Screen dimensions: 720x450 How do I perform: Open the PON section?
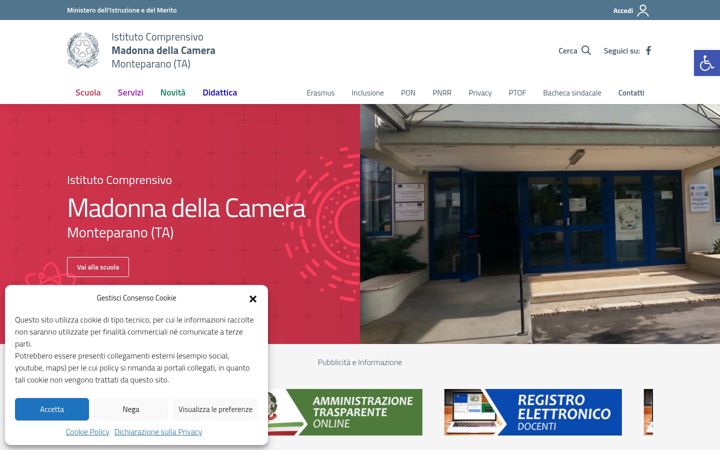408,93
